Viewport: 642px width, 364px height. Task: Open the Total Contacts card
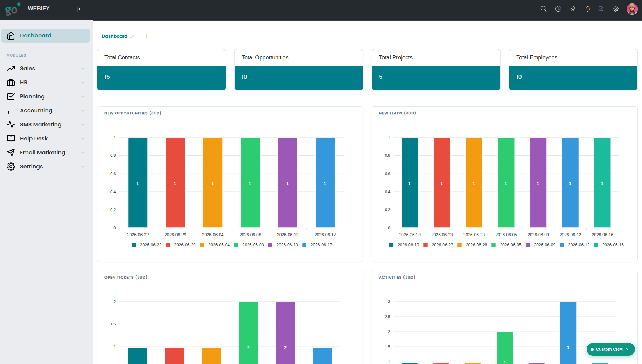click(161, 70)
